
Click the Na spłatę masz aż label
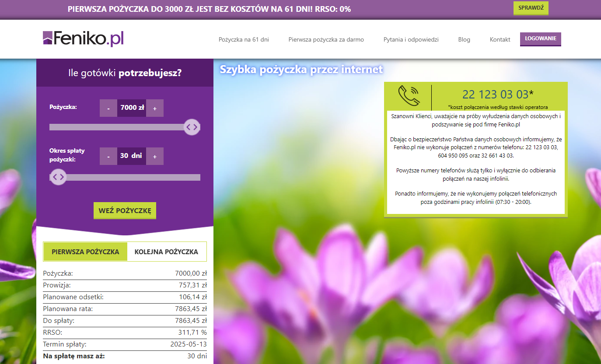tap(74, 356)
